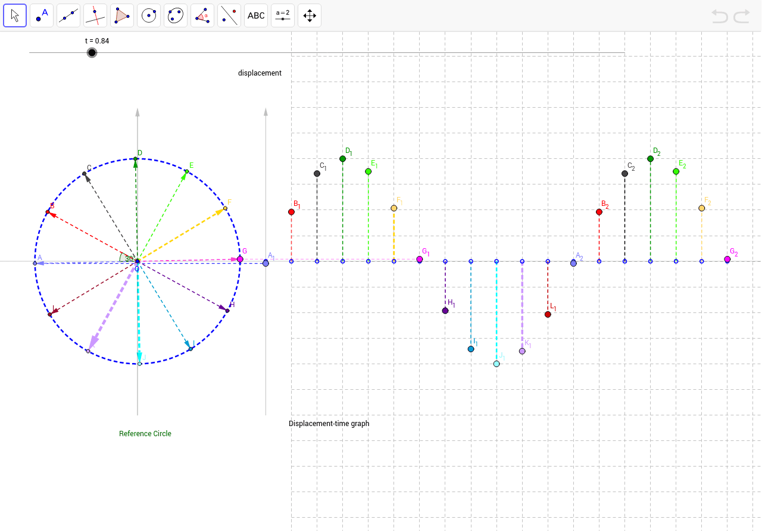The image size is (762, 532).
Task: Select the Circle with Center tool
Action: (x=148, y=15)
